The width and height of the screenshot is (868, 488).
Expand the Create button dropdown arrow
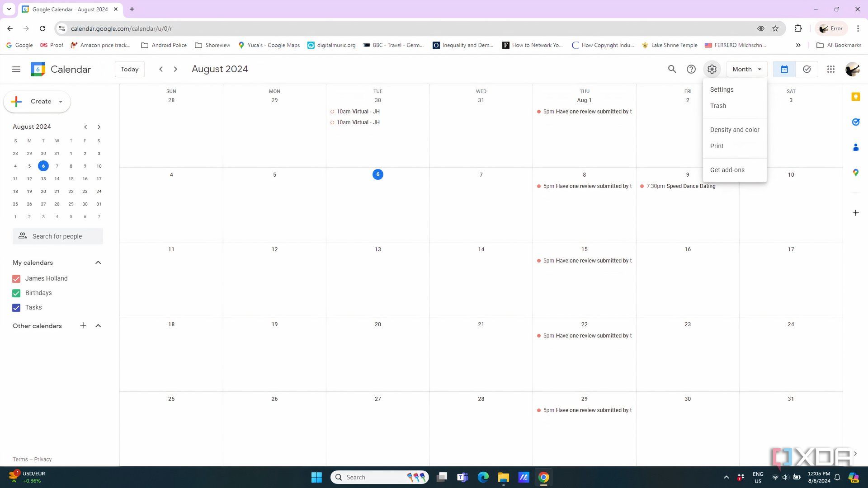pos(61,102)
